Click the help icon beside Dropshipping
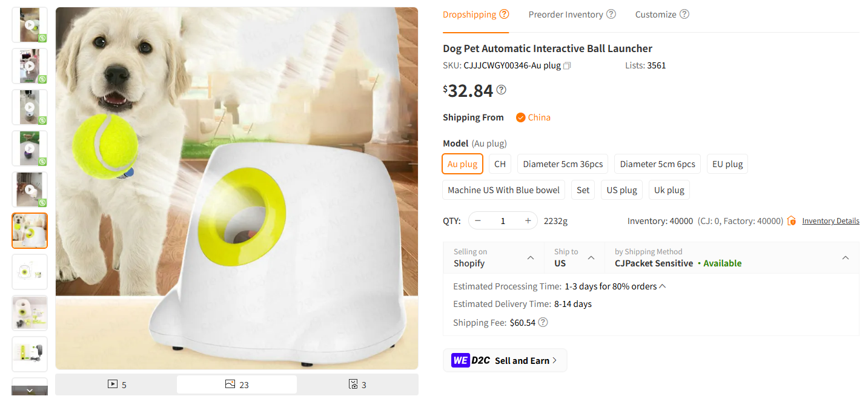This screenshot has height=399, width=868. [x=504, y=14]
